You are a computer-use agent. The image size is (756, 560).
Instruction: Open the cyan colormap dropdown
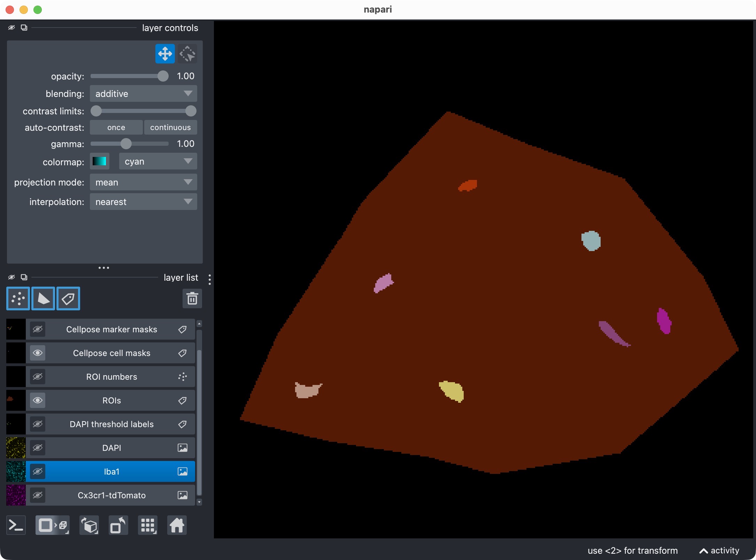point(158,161)
